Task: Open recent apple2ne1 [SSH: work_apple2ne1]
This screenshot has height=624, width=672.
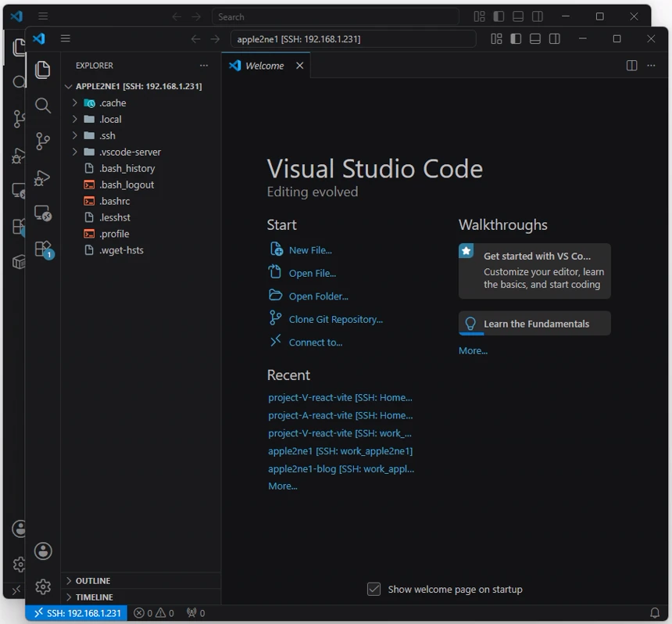Action: click(340, 451)
